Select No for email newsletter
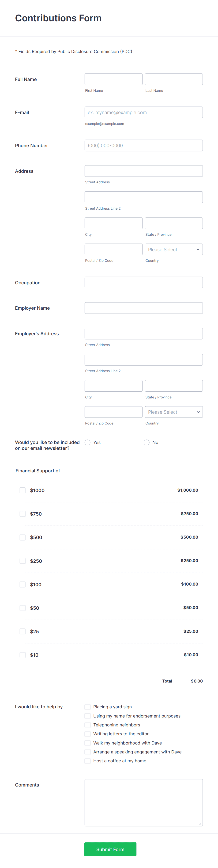 [x=147, y=442]
